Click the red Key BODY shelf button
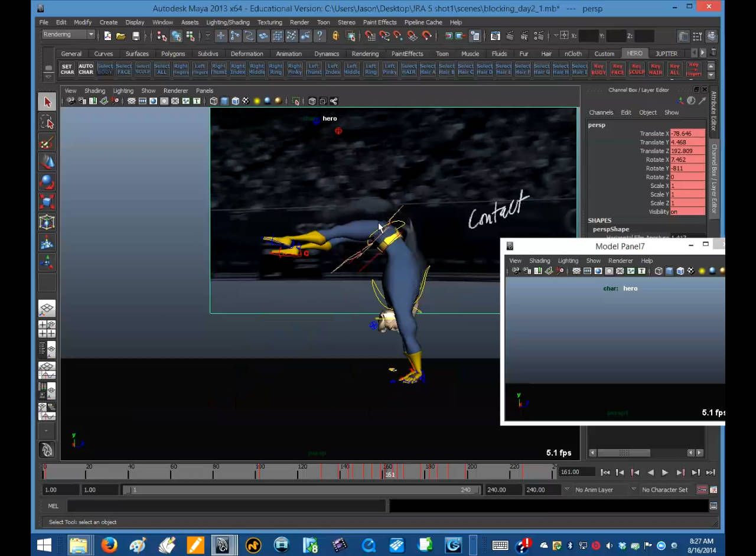Viewport: 756px width, 556px height. (x=599, y=70)
